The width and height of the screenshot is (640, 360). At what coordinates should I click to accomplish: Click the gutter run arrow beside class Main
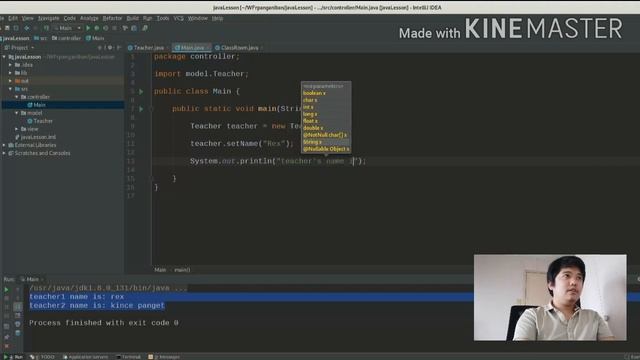(x=141, y=91)
